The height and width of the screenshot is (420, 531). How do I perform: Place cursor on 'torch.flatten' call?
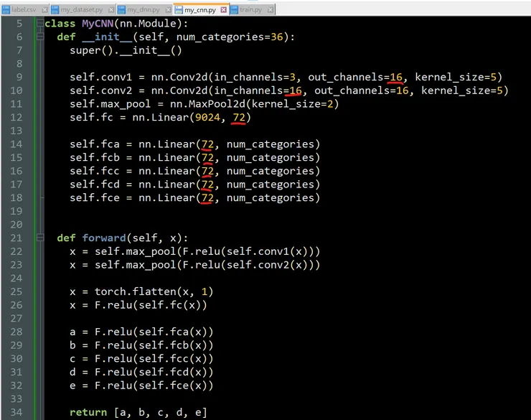[x=135, y=291]
